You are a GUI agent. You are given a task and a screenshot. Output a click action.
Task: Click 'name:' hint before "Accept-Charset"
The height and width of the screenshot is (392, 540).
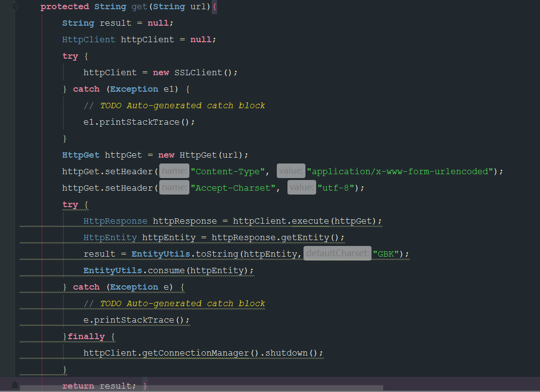[x=174, y=188]
